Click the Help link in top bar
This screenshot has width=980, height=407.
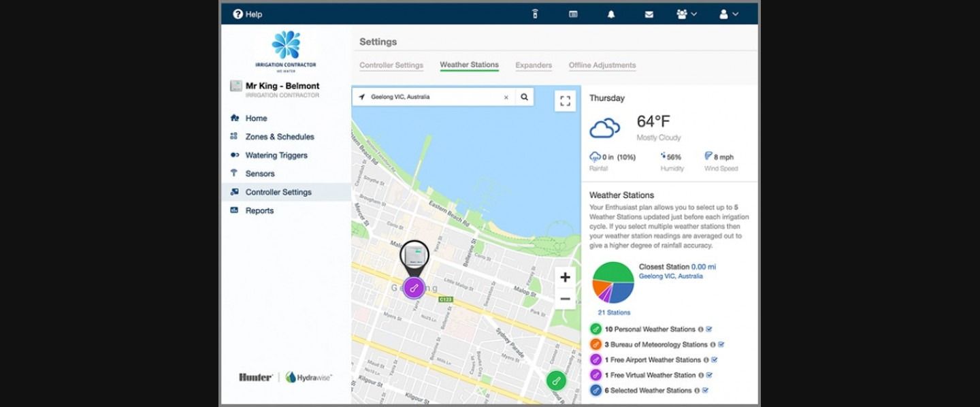(254, 14)
